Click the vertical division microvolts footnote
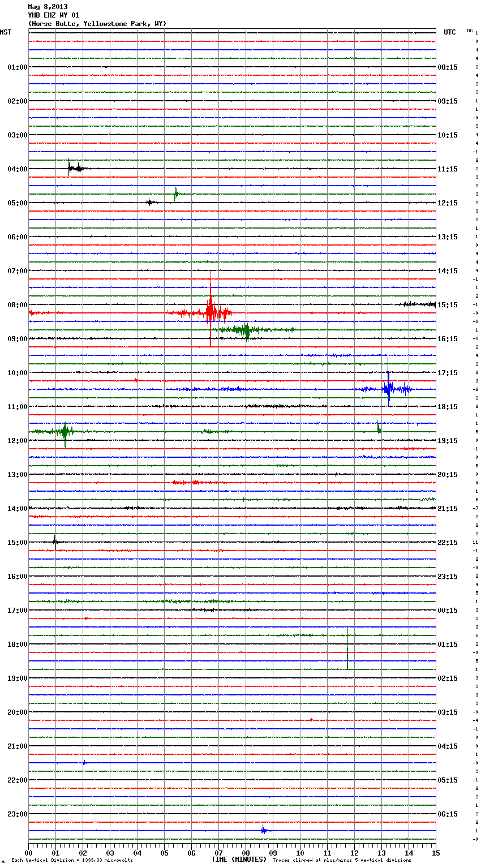This screenshot has height=868, width=481. click(x=72, y=860)
